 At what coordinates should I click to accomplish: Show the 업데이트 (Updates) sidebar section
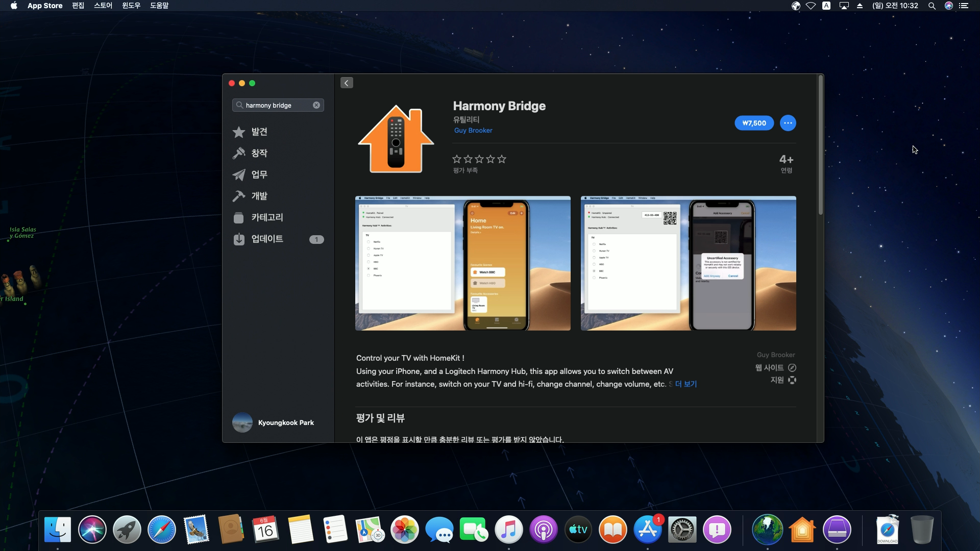266,239
